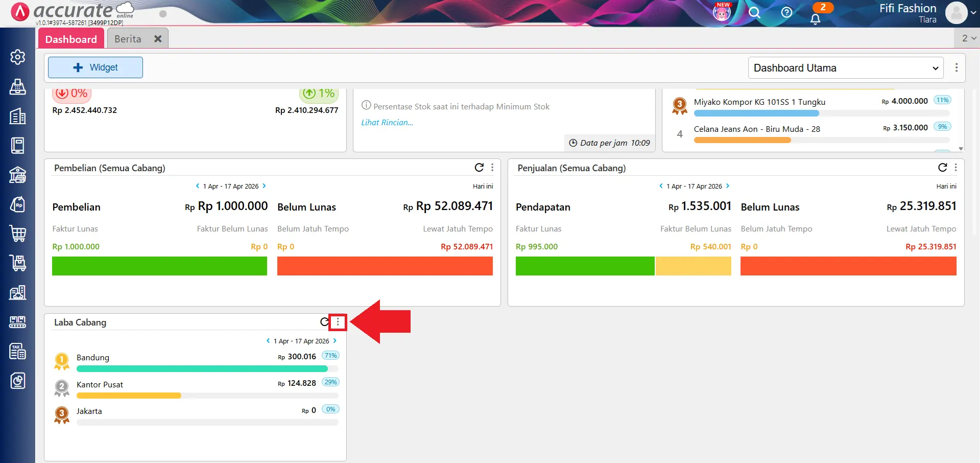Close the Berita tab
The height and width of the screenshot is (463, 980).
click(x=158, y=39)
